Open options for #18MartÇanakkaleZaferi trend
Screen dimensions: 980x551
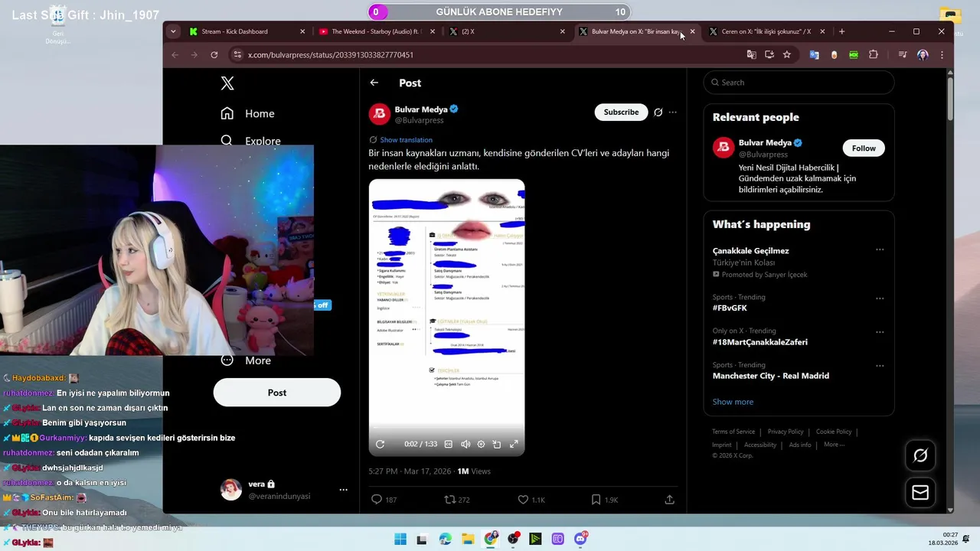880,332
